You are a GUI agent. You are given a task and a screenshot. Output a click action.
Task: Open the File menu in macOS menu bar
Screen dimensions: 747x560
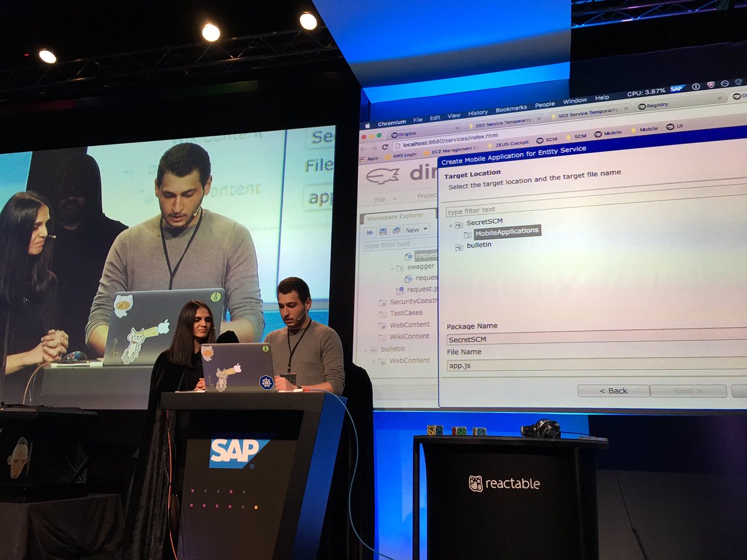tap(418, 119)
